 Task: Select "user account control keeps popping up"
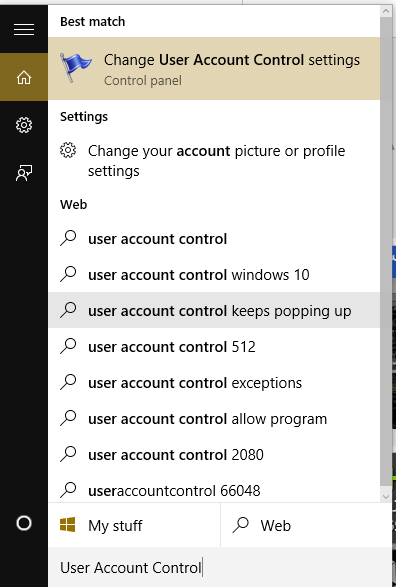pyautogui.click(x=214, y=310)
